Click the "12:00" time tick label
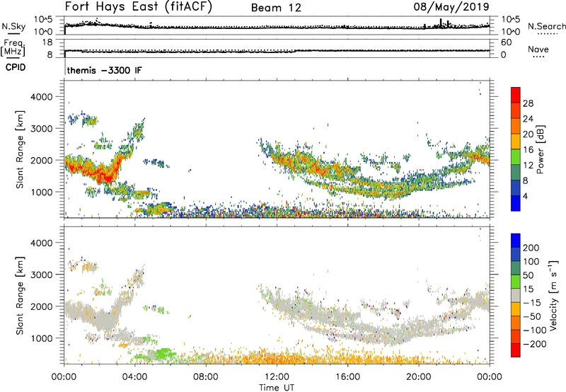 tap(277, 377)
